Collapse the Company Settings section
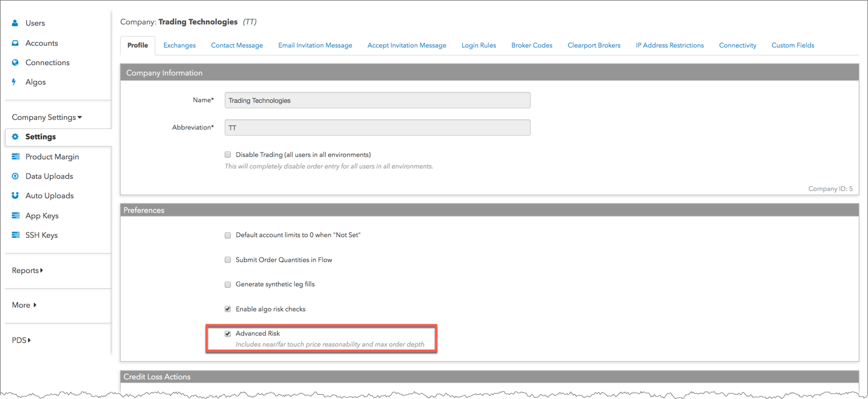This screenshot has height=399, width=868. pyautogui.click(x=47, y=117)
